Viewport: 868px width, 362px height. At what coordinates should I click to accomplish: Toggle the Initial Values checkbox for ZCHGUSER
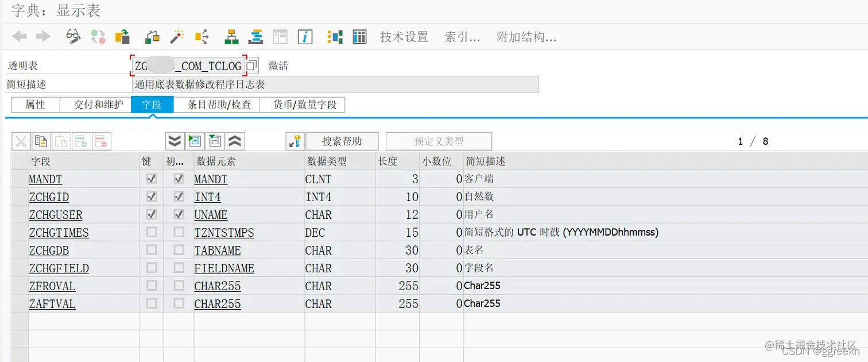pos(179,214)
